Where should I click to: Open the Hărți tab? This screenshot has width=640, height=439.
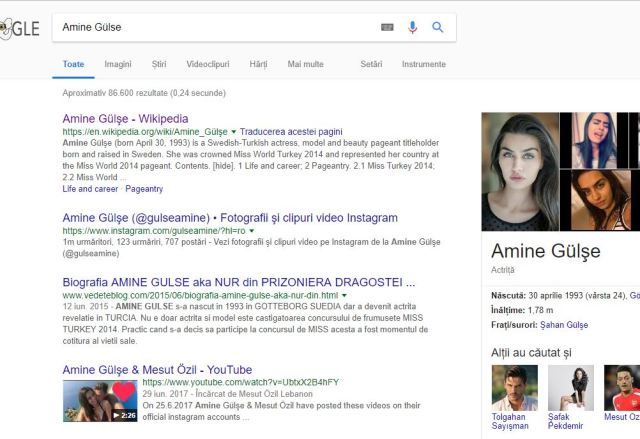[258, 64]
